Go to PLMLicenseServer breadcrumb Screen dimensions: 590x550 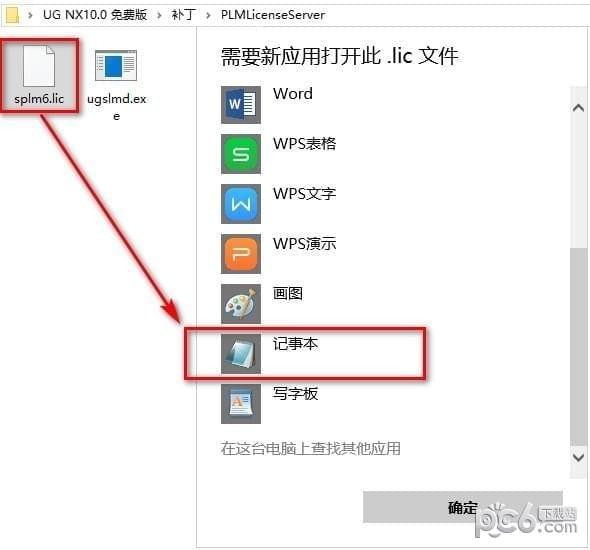pos(273,15)
